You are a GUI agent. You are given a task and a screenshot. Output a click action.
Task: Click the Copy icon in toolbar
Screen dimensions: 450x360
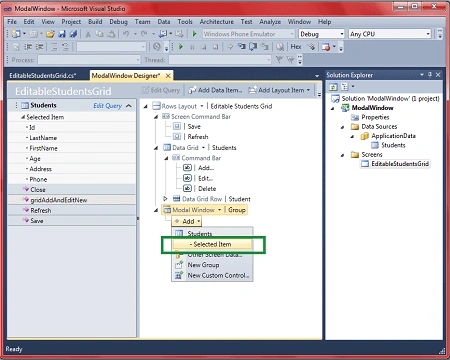[100, 34]
